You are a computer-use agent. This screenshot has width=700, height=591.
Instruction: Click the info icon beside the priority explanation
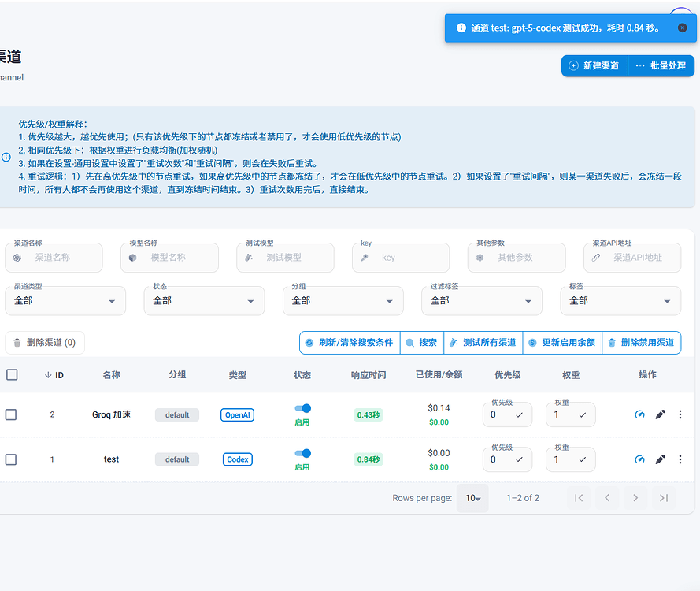pyautogui.click(x=6, y=158)
